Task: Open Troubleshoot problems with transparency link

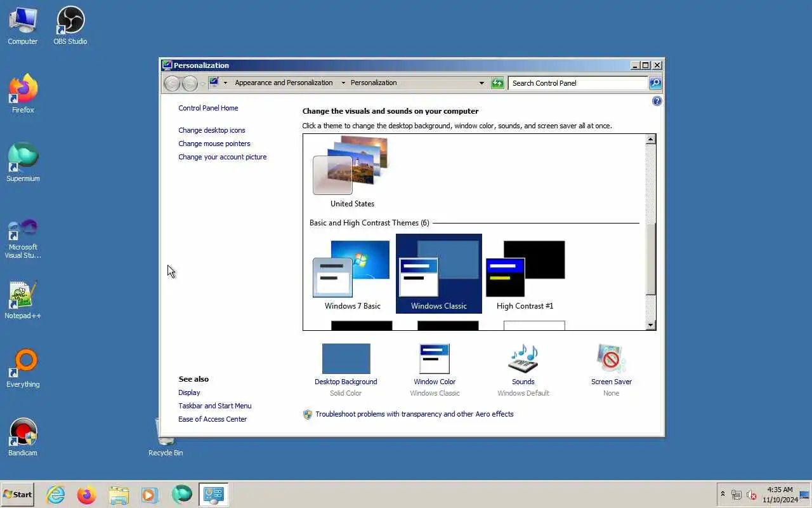Action: [x=414, y=414]
